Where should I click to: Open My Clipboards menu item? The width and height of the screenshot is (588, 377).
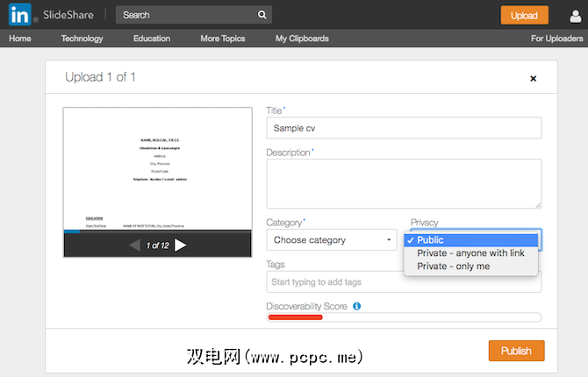[x=302, y=39]
